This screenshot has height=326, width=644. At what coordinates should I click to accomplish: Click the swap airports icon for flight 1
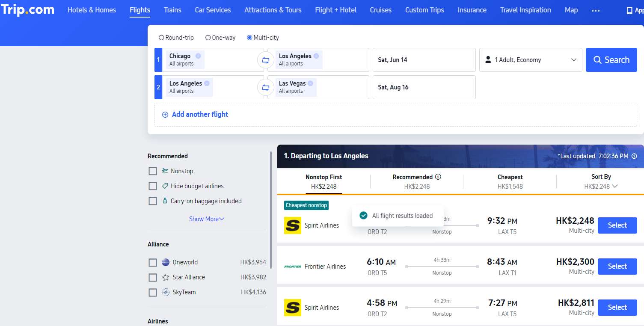click(x=265, y=60)
